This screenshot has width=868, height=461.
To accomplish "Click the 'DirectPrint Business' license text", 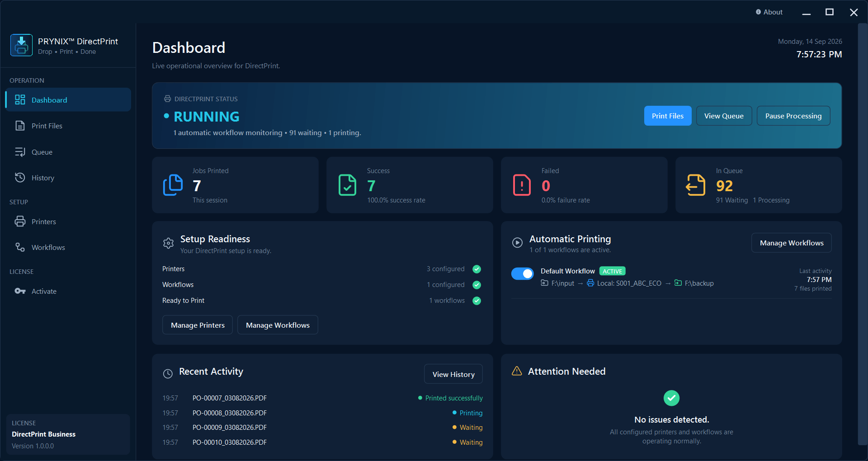I will [43, 434].
